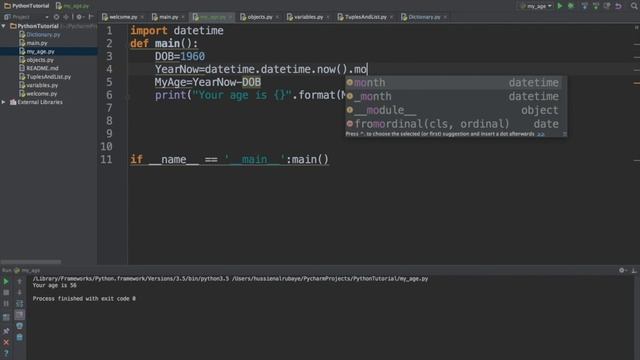
Task: Open the search everywhere magnifier icon
Action: pos(634,6)
